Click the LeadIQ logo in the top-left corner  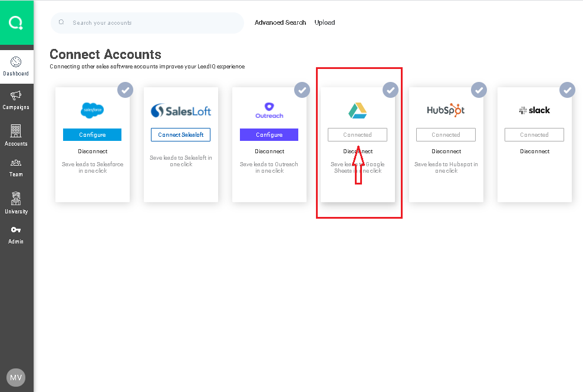[x=16, y=23]
